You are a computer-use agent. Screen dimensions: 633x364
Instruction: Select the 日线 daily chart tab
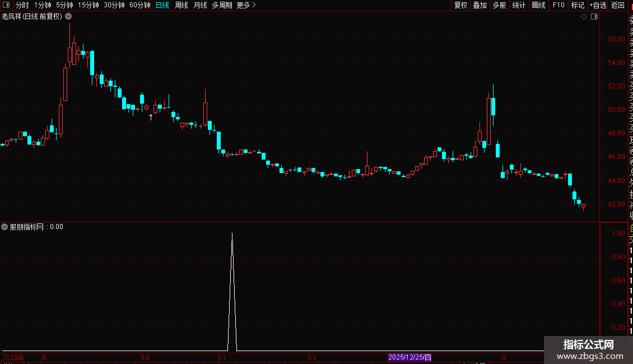(162, 5)
